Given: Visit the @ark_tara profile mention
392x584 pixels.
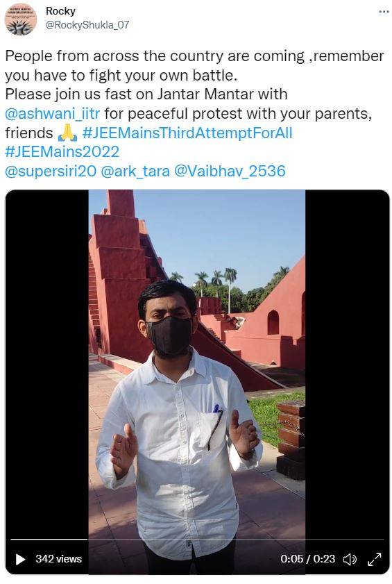Looking at the screenshot, I should click(x=135, y=172).
